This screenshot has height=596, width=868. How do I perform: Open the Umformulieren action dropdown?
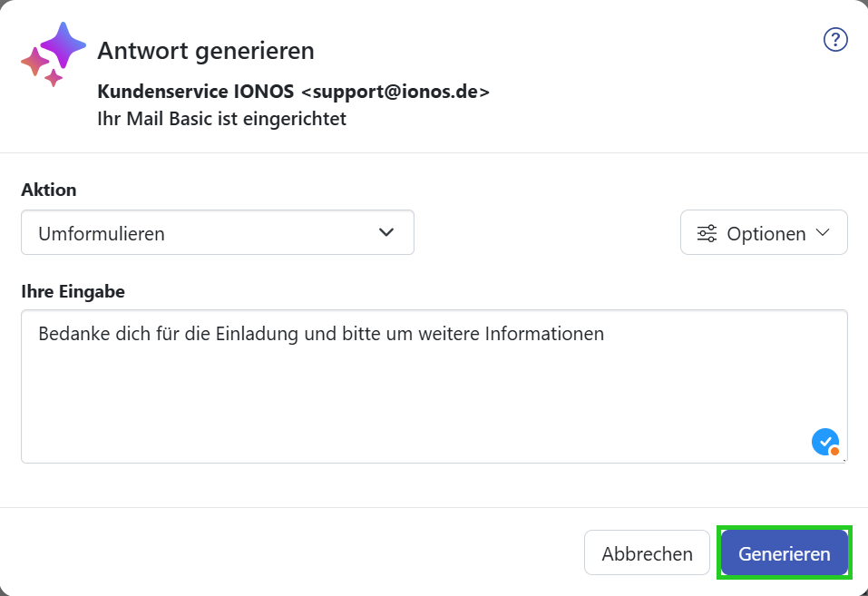pos(218,232)
